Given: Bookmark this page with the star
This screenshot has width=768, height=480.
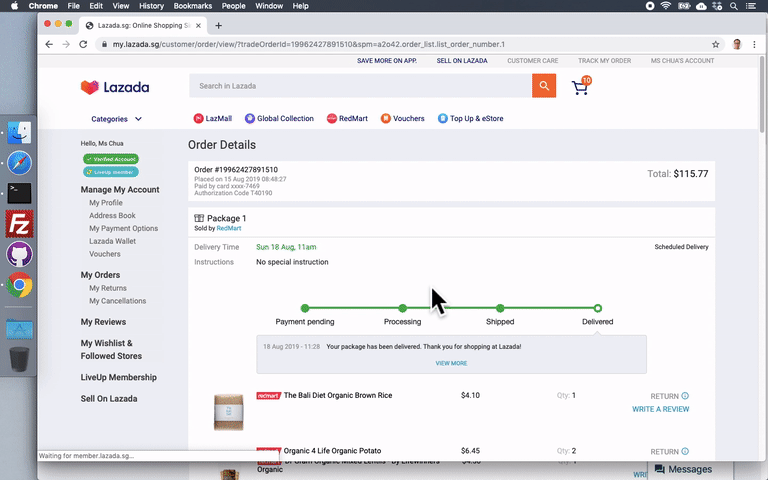Looking at the screenshot, I should (716, 44).
